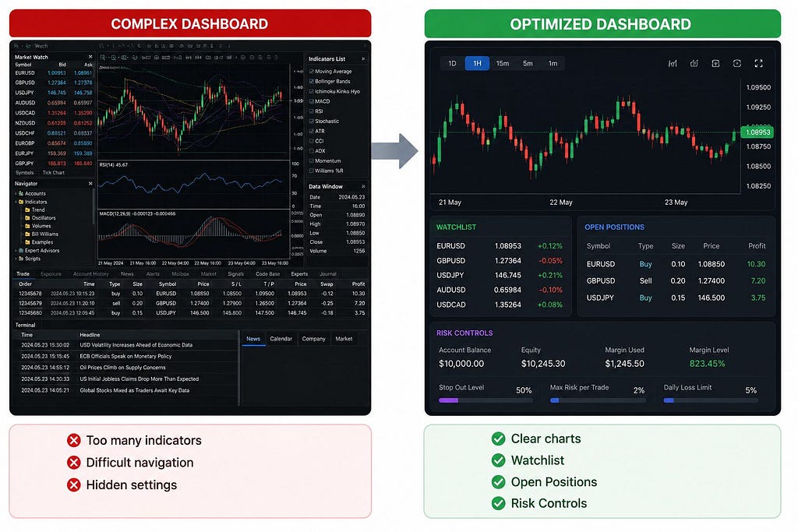
Task: Switch to the Calendar tab in Terminal
Action: [x=281, y=339]
